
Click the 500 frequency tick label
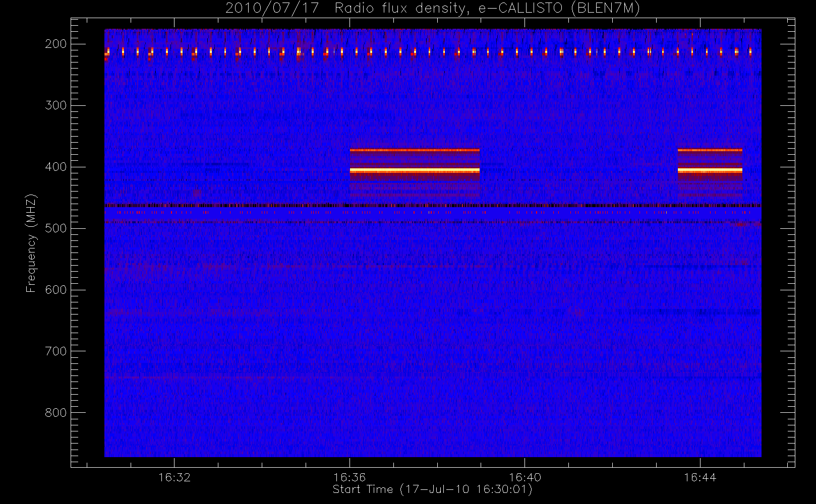[x=56, y=228]
